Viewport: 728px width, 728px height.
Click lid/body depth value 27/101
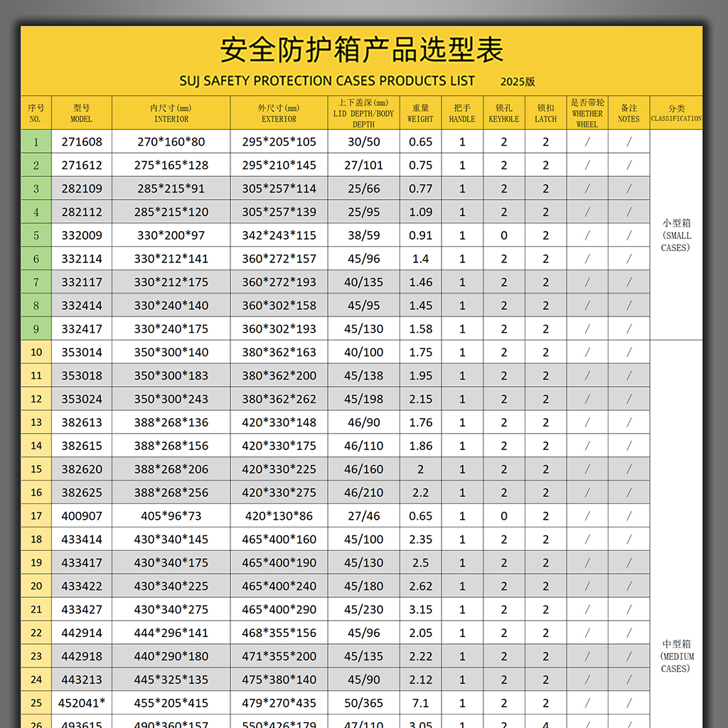(363, 165)
